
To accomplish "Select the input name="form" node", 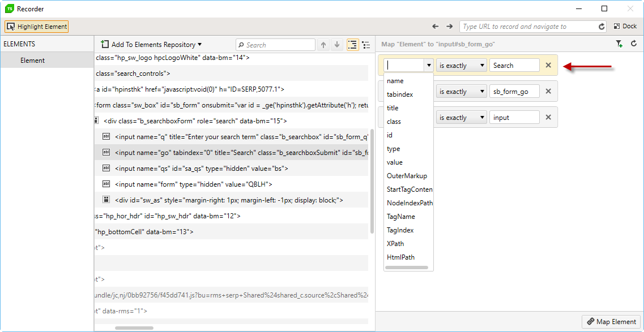I will [x=194, y=184].
